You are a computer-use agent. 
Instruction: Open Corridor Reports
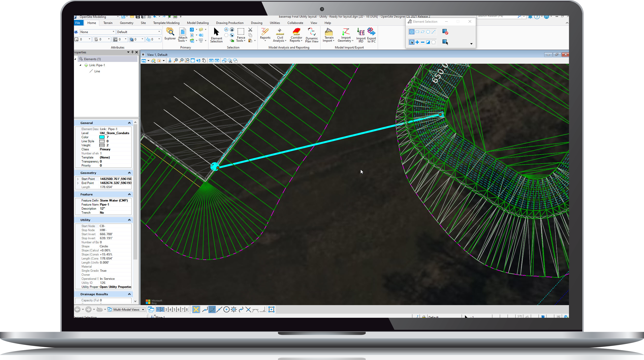[296, 35]
